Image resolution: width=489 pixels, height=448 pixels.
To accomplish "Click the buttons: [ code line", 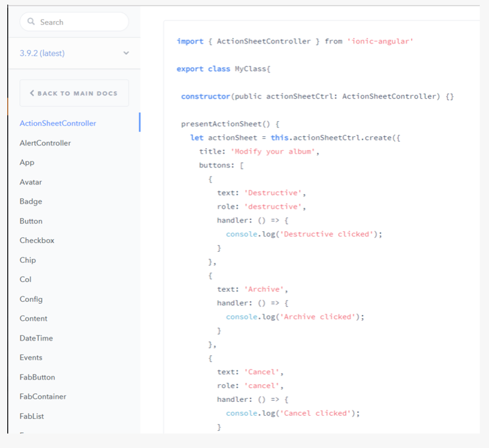I will [221, 165].
